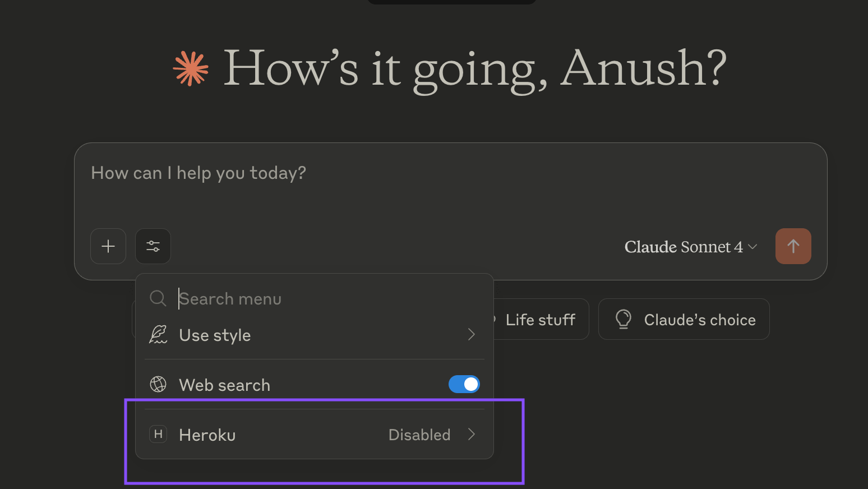Click the orange send arrow icon
868x489 pixels.
(793, 246)
